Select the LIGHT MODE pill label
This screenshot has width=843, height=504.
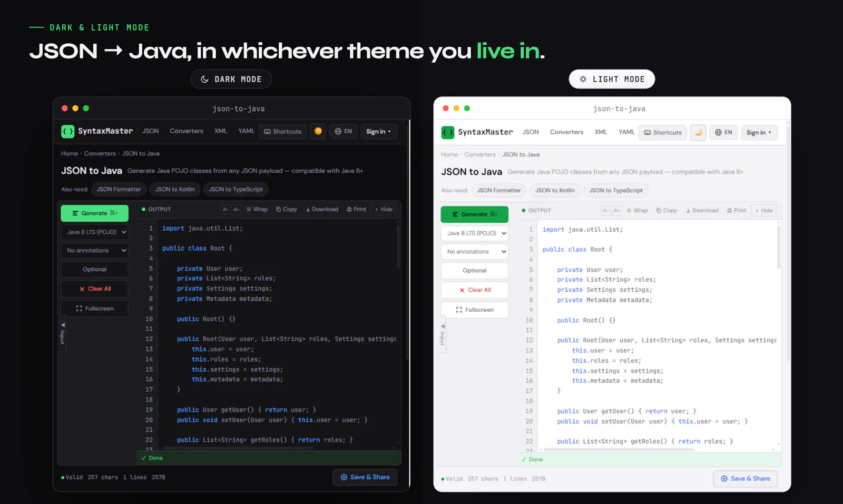coord(612,79)
